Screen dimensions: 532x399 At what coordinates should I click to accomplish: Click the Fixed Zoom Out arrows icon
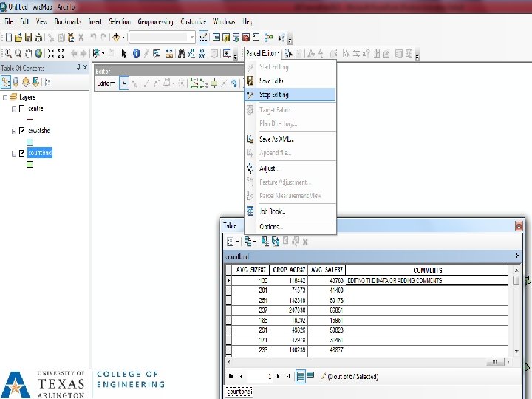coord(61,53)
